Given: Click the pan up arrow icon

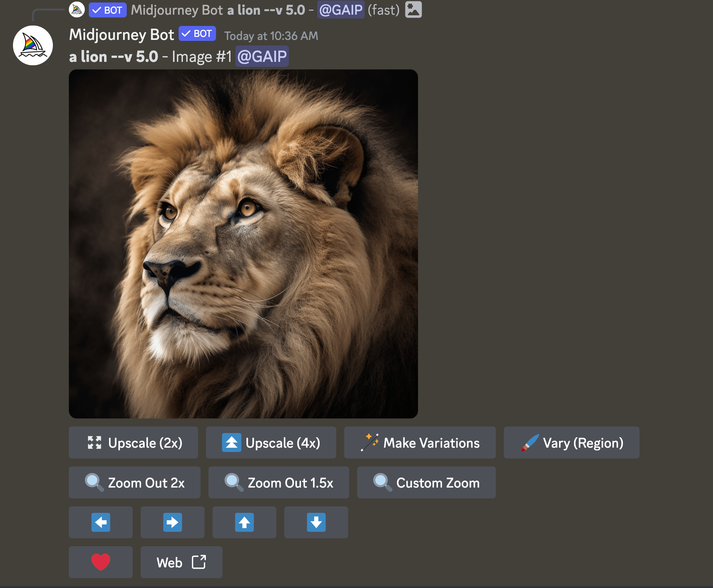Looking at the screenshot, I should 244,522.
